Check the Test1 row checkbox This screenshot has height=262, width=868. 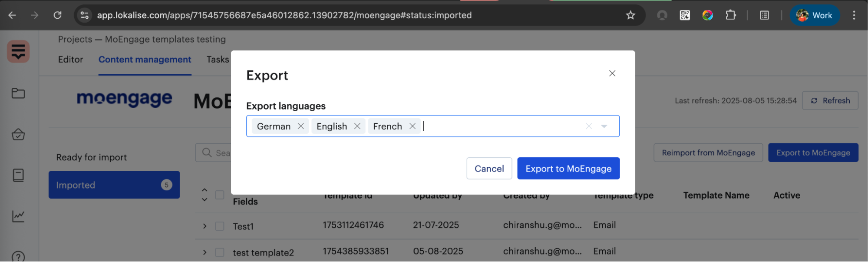click(x=220, y=226)
